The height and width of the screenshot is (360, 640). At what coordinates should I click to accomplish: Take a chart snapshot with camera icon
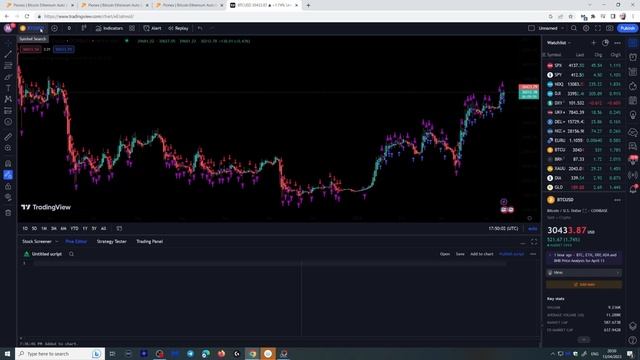click(609, 28)
